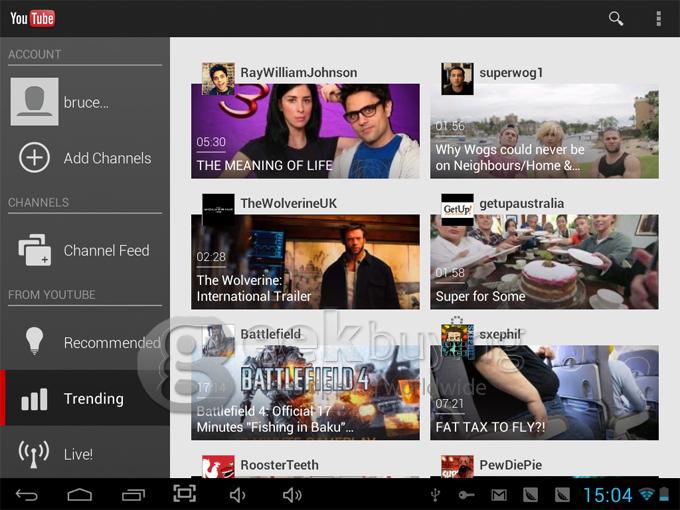680x510 pixels.
Task: Open TheWolverineUK channel avatar
Action: [x=218, y=209]
